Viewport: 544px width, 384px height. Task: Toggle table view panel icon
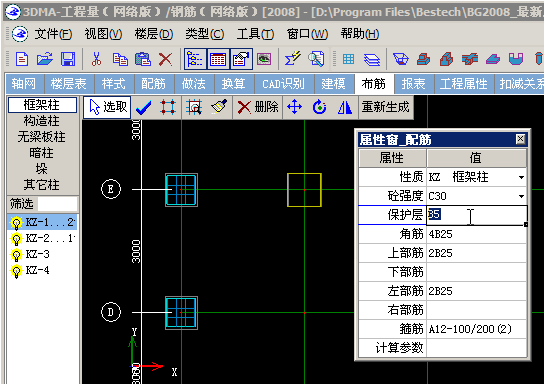218,59
